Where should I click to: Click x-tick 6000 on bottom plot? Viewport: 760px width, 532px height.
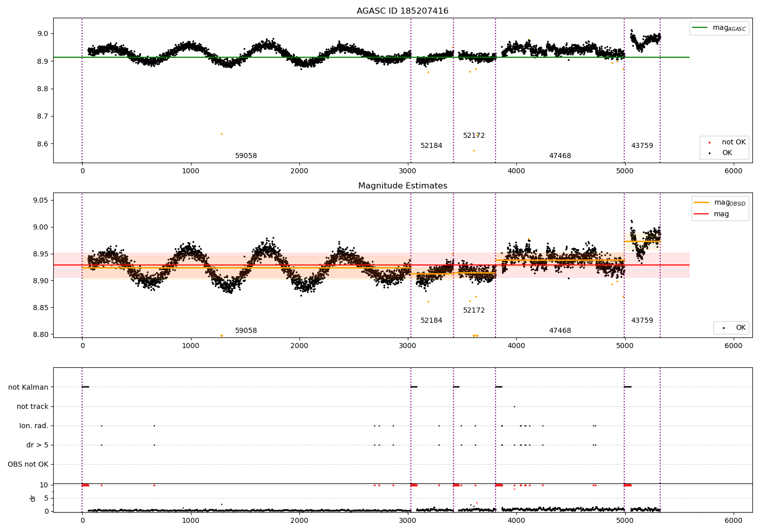click(734, 520)
